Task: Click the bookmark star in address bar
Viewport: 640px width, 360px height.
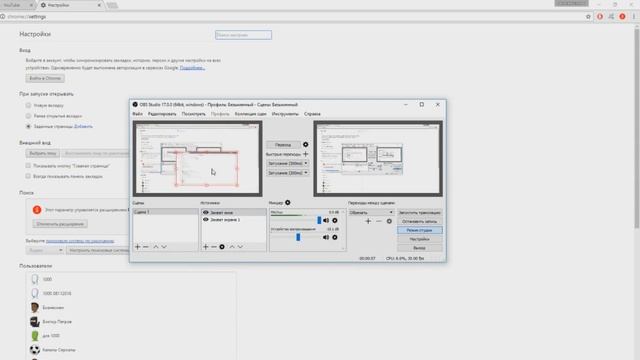Action: tap(588, 17)
